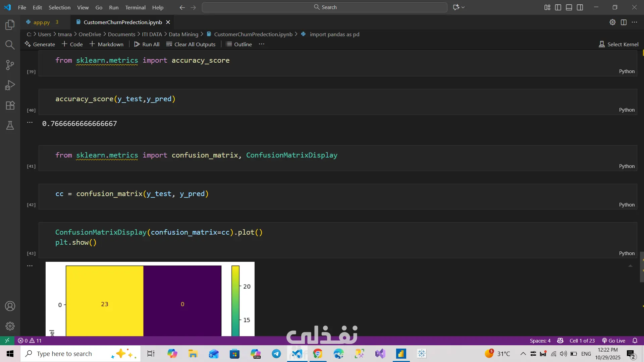The image size is (644, 362).
Task: Toggle the Secondary Side Bar layout button
Action: click(580, 7)
